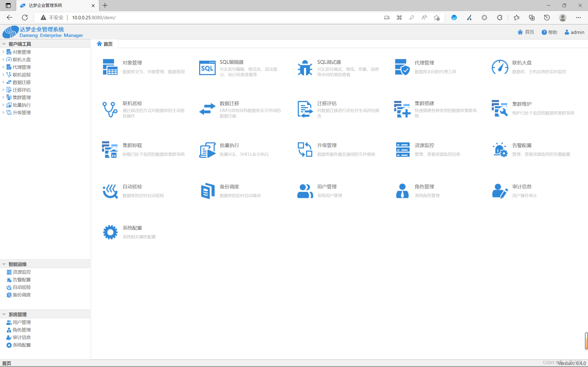
Task: Select 角色管理 in the sidebar
Action: 22,330
